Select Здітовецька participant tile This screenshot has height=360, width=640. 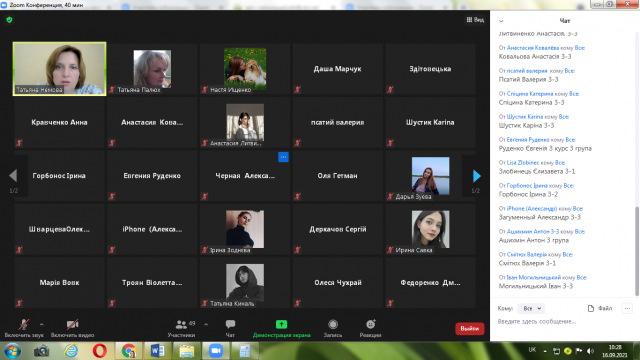430,69
